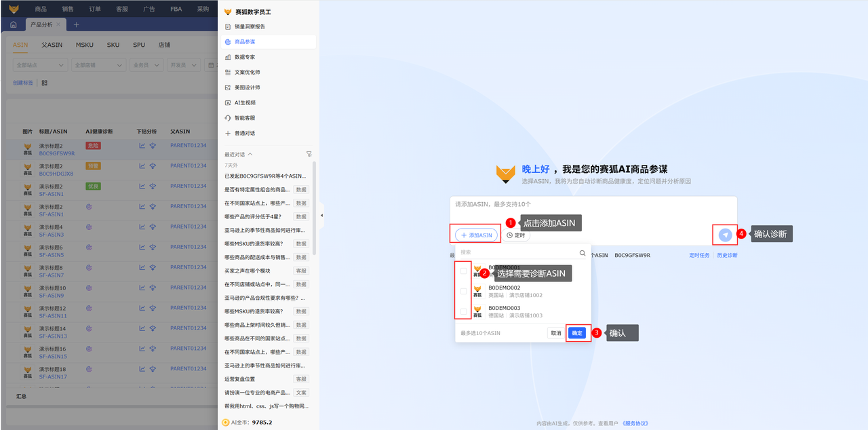Select 商品参谋 in the sidebar
The height and width of the screenshot is (430, 868).
268,42
